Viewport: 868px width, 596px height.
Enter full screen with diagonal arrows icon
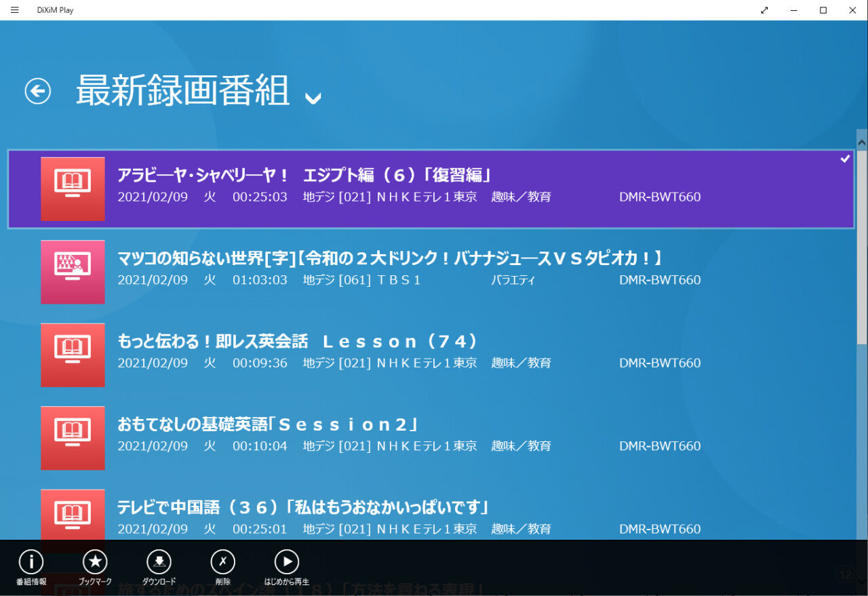click(x=765, y=10)
